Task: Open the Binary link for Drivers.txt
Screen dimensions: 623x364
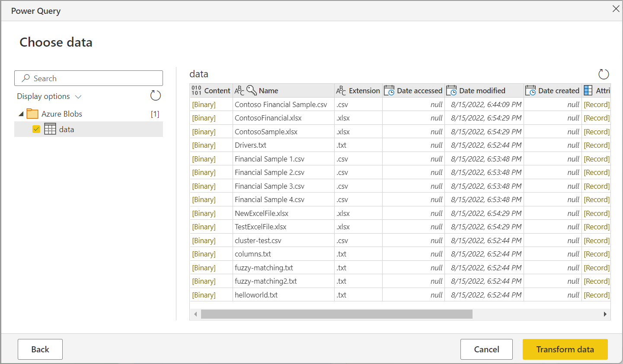Action: point(204,145)
